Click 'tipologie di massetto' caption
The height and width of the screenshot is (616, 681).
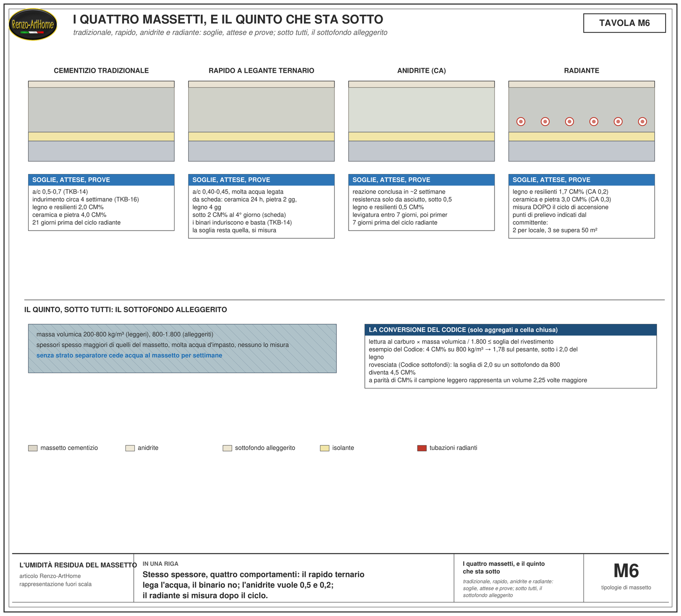tap(626, 587)
